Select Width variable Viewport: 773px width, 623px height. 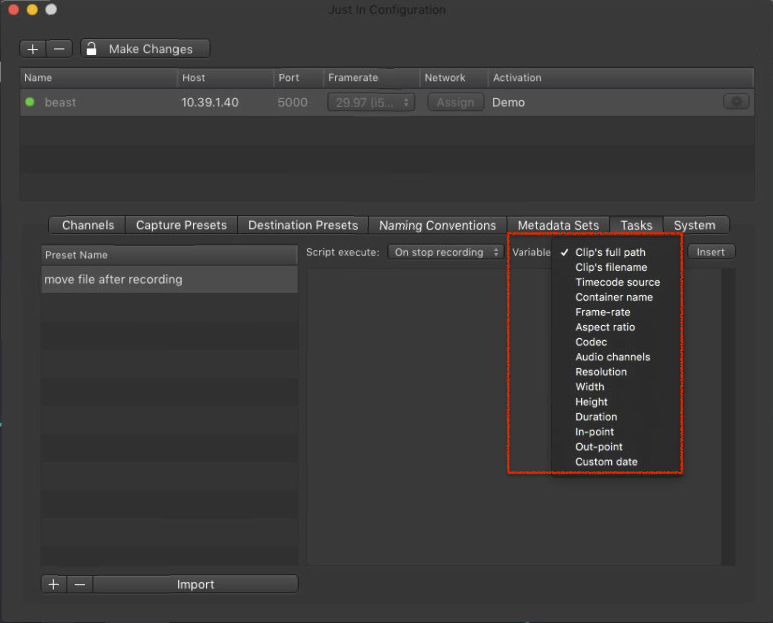pos(616,387)
